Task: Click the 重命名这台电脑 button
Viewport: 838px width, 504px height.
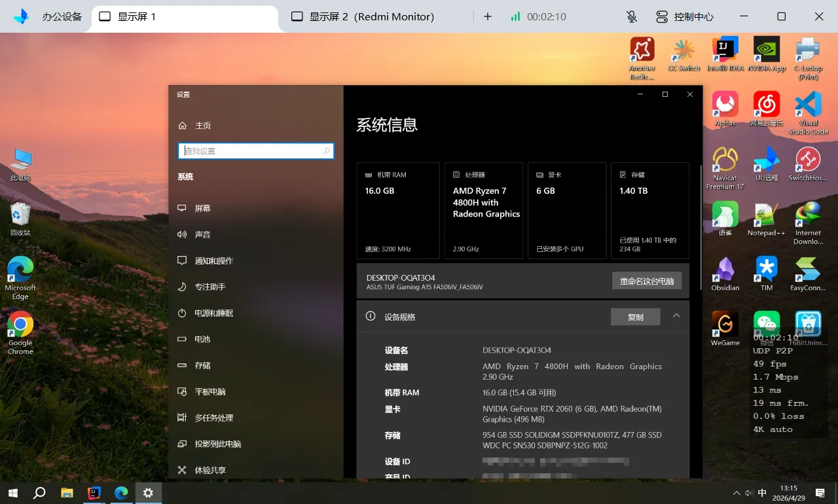Action: (647, 281)
